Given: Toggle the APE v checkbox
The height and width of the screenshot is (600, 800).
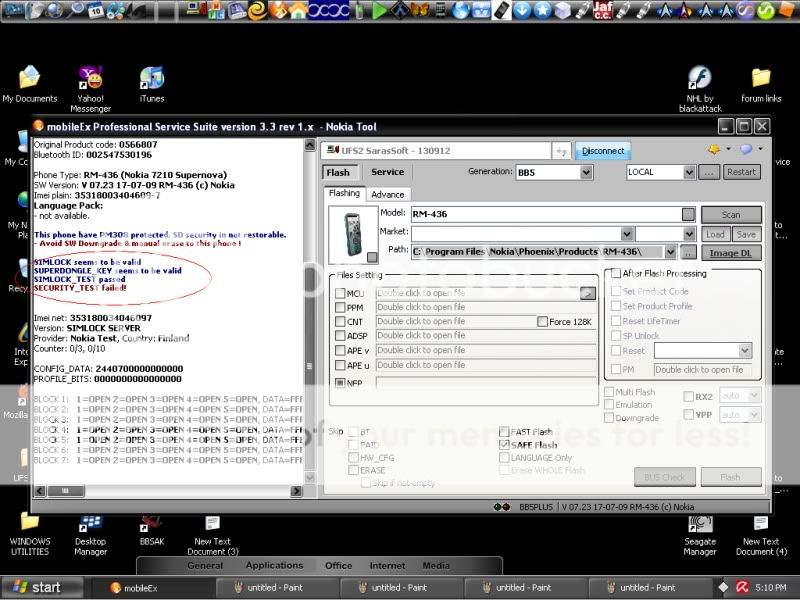Looking at the screenshot, I should pyautogui.click(x=340, y=351).
